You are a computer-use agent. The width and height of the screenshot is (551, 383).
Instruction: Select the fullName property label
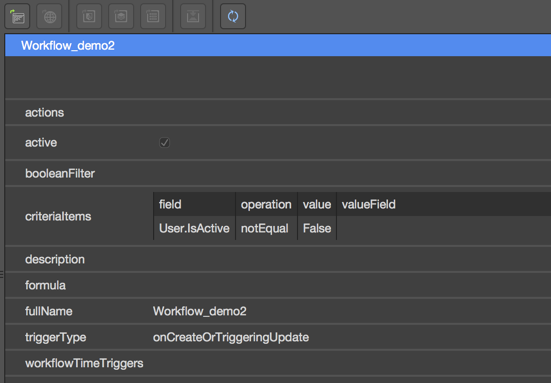[x=48, y=311]
